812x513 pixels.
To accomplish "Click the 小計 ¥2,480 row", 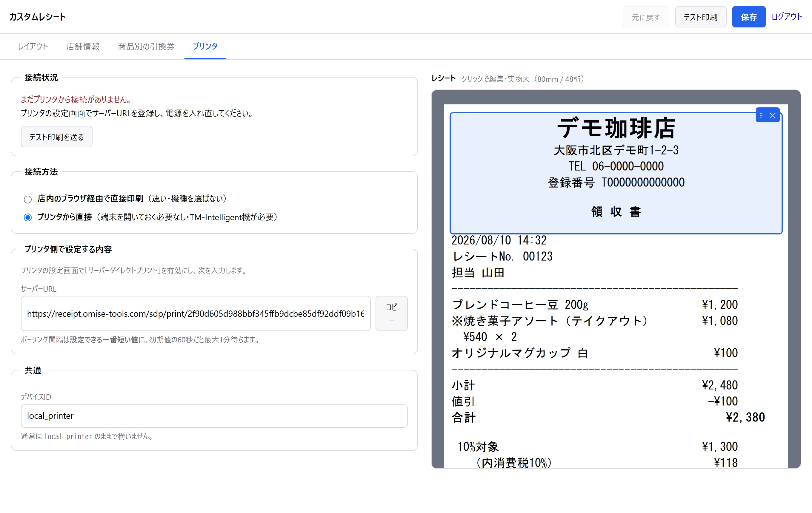I will coord(594,385).
